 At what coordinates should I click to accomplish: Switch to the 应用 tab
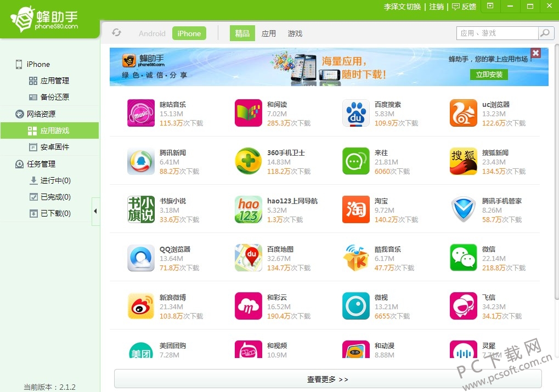point(268,33)
